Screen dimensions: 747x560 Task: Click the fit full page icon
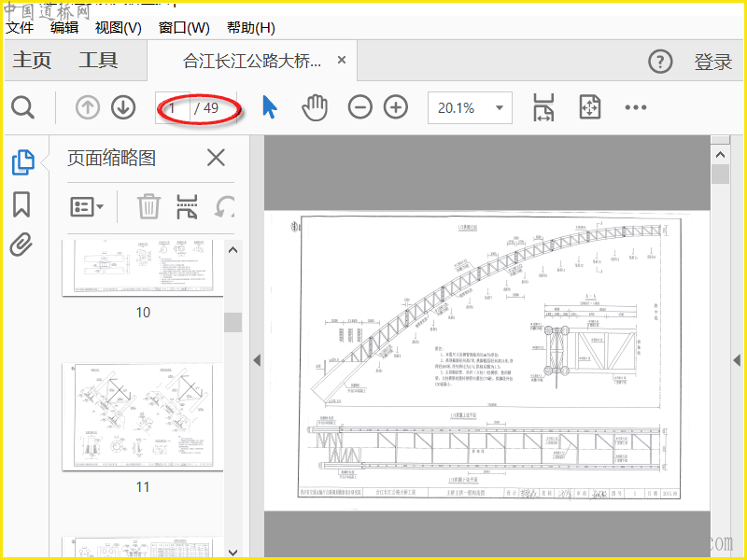pyautogui.click(x=590, y=107)
